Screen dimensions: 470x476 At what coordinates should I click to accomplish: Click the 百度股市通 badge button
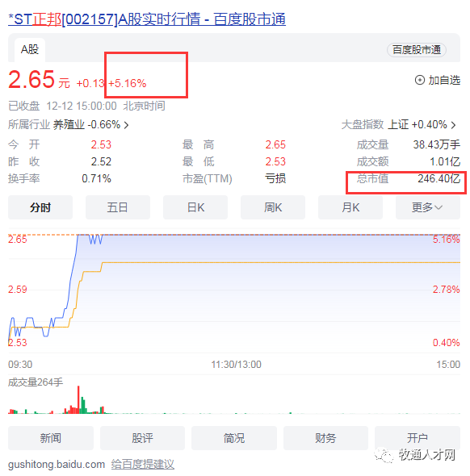pyautogui.click(x=417, y=50)
